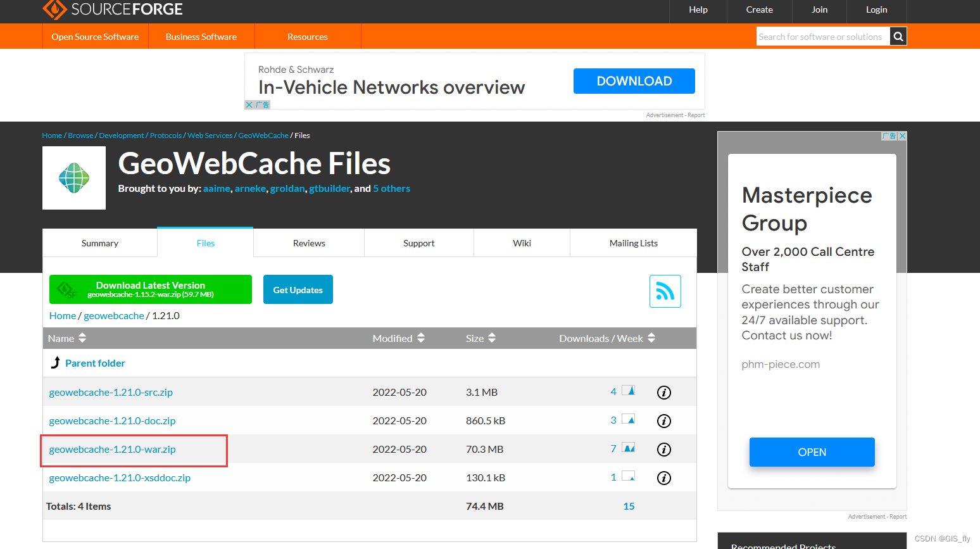Click the info icon beside geowebcache-1.21.0-war.zip
Screen dimensions: 980x549
point(663,449)
